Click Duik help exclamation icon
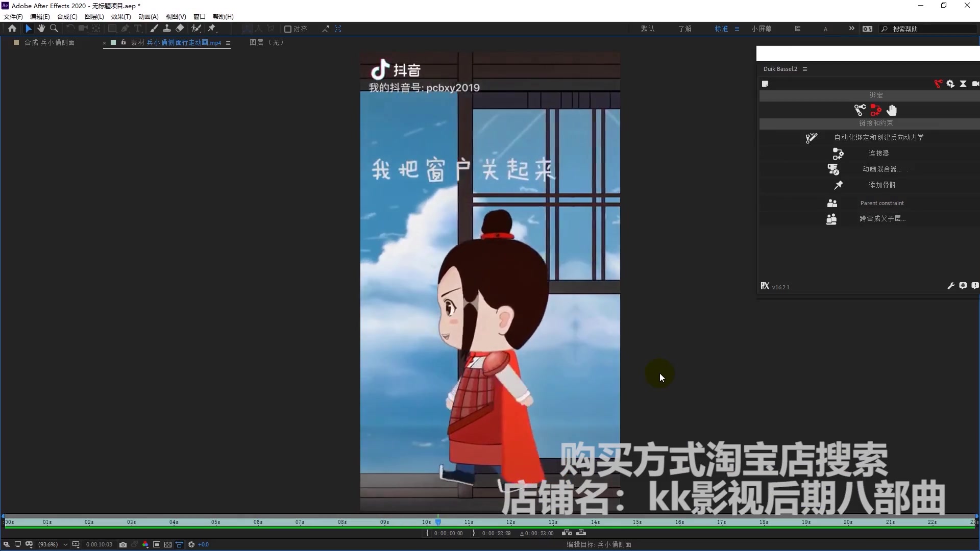The image size is (980, 551). click(x=975, y=286)
